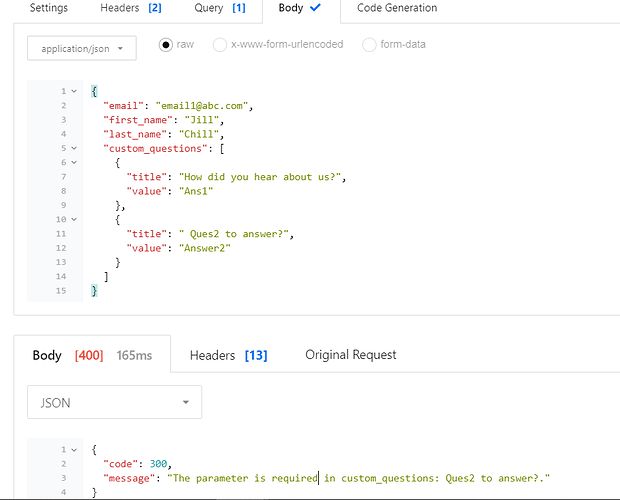View the Original Request tab

click(x=350, y=355)
